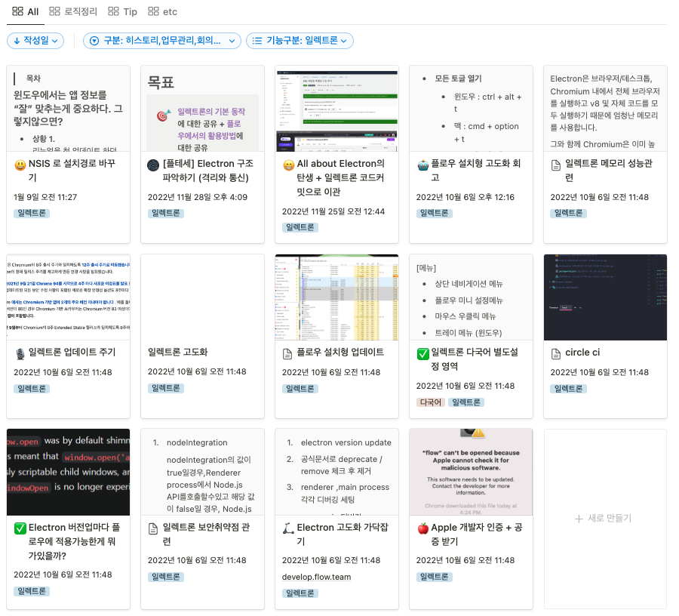The width and height of the screenshot is (679, 616).
Task: Open the Apple malicious software dialog thumbnail
Action: (x=471, y=472)
